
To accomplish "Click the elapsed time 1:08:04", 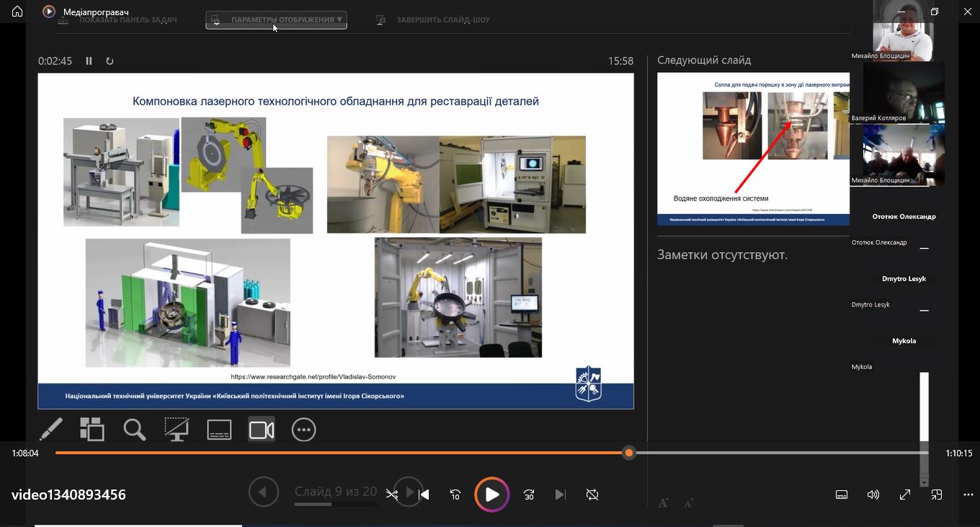I will click(25, 453).
